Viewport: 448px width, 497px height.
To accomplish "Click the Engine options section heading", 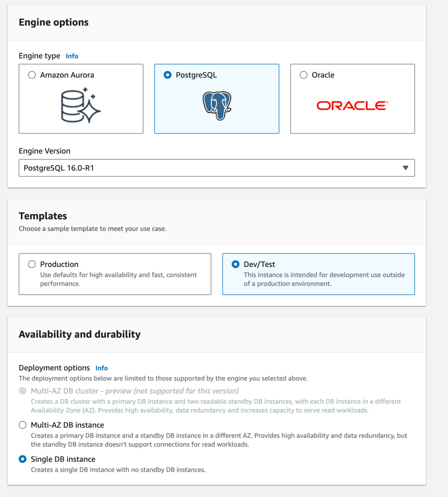I will 53,22.
